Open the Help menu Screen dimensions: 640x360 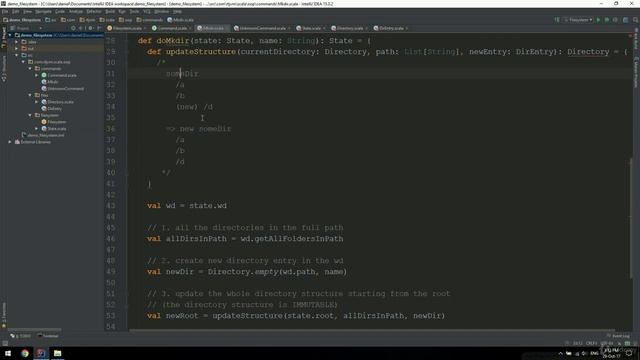177,11
